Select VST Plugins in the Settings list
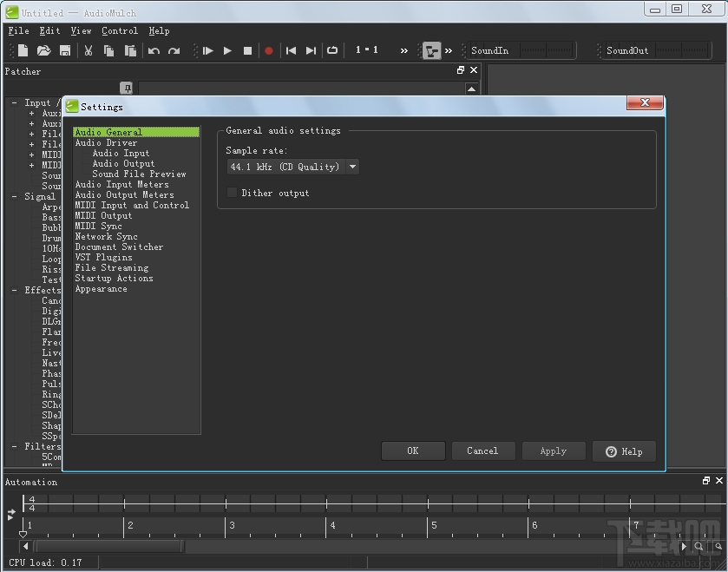The image size is (728, 572). click(x=103, y=257)
